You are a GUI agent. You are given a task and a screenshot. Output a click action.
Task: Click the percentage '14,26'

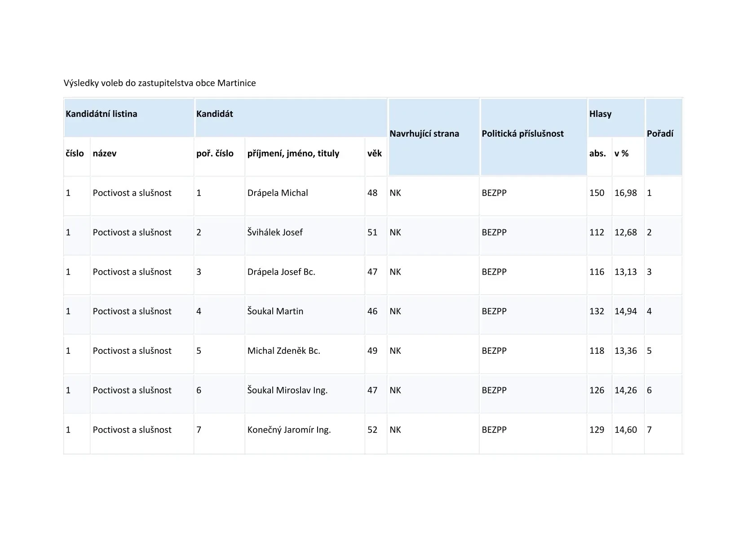tap(626, 390)
